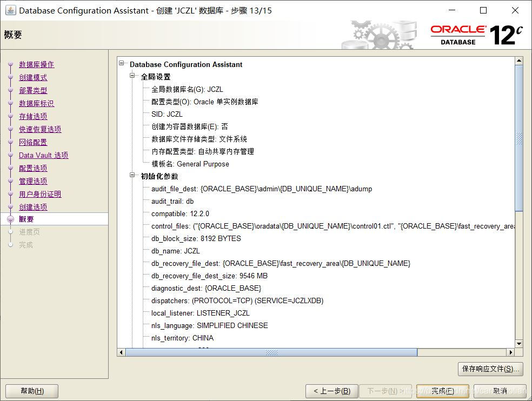Click 保存响应文件(S)... button
This screenshot has width=532, height=401.
click(x=490, y=369)
